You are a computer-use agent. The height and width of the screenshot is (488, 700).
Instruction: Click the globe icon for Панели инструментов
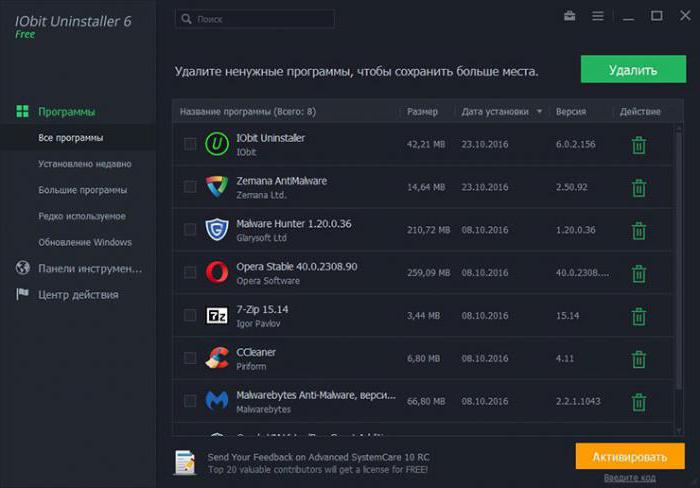tap(23, 267)
